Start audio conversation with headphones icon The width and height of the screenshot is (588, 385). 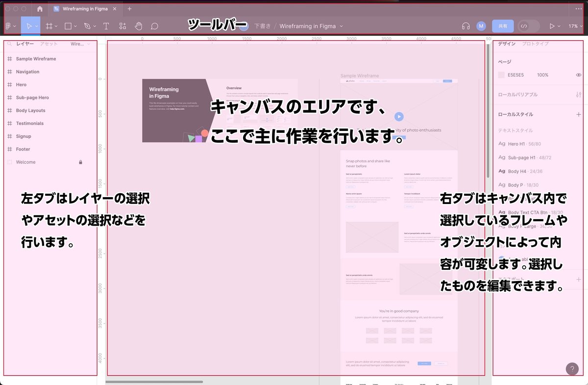click(466, 26)
